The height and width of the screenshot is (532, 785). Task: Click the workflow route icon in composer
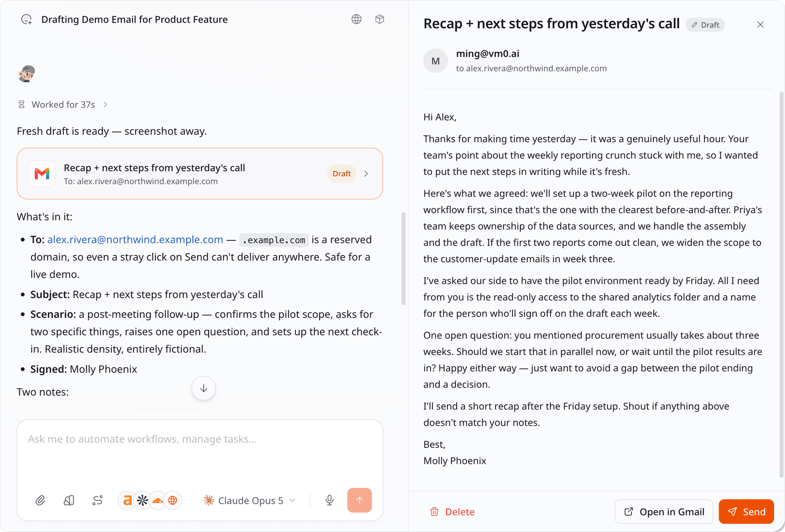tap(98, 500)
